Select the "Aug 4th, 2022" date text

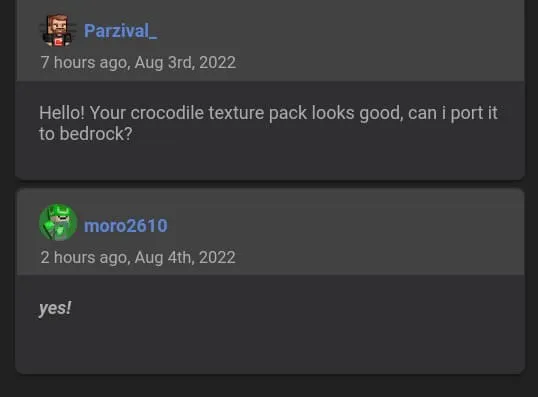[185, 257]
